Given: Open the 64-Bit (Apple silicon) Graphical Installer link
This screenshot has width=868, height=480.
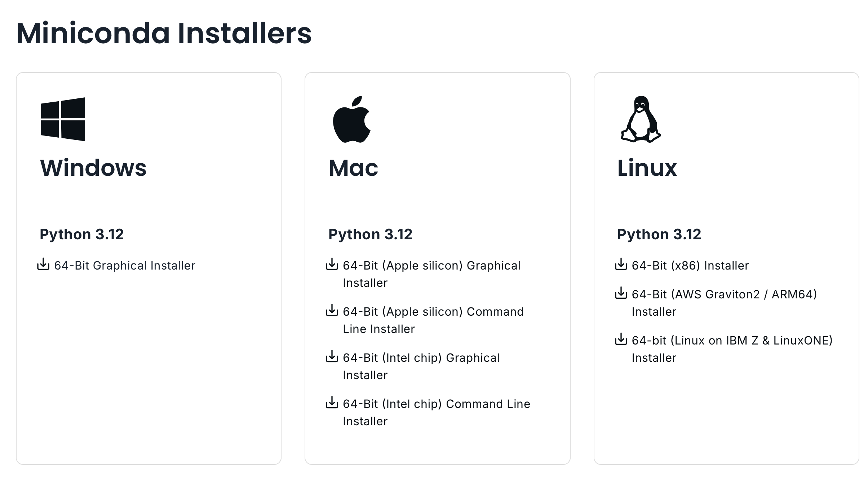Looking at the screenshot, I should pos(431,266).
